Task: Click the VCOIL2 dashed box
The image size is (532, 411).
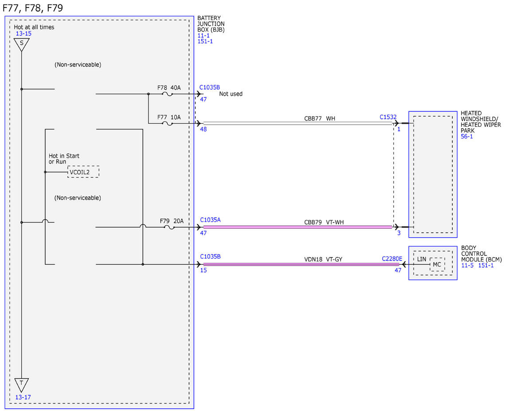Action: click(x=83, y=172)
